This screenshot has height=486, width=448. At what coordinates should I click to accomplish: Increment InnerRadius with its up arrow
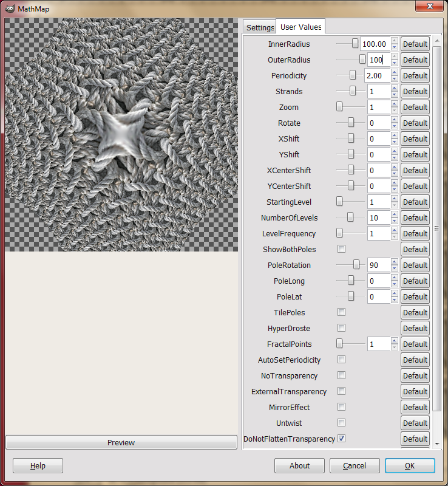(x=394, y=41)
